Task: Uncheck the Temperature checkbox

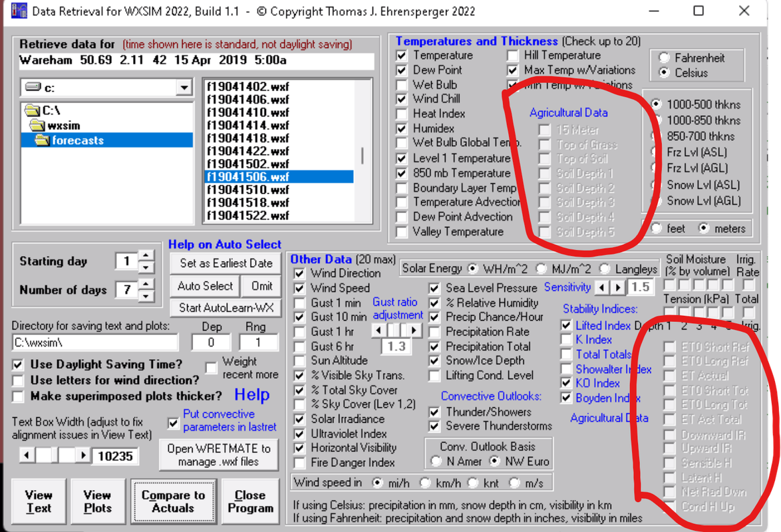Action: click(x=401, y=55)
